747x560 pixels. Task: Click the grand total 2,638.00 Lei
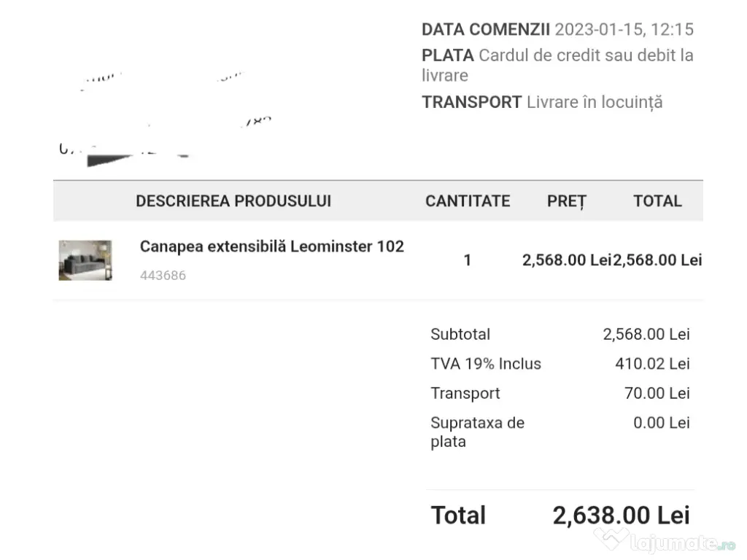tap(621, 516)
